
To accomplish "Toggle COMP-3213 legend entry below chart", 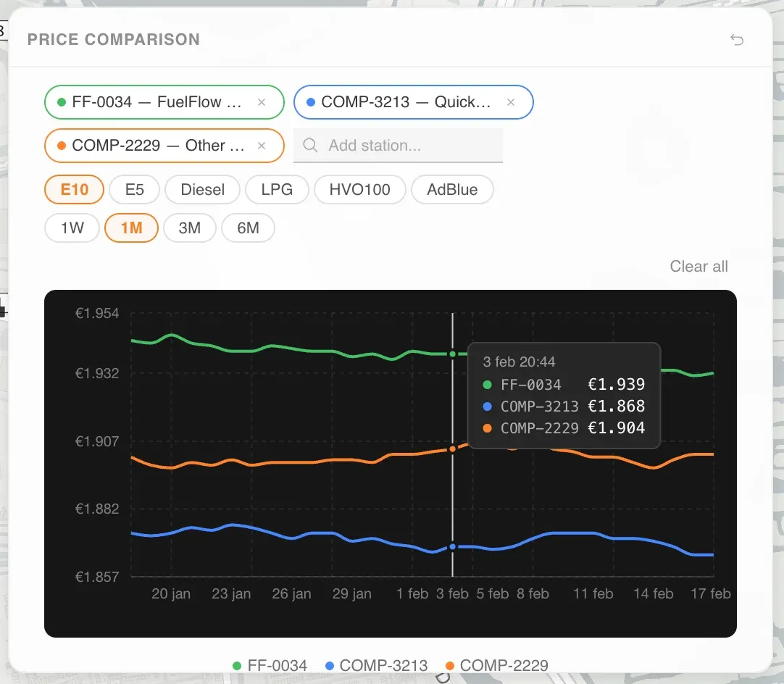I will pyautogui.click(x=377, y=665).
